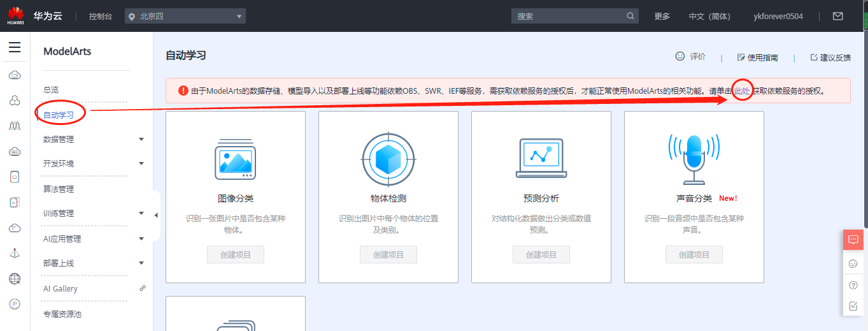This screenshot has height=331, width=868.
Task: Click the red chat bubble floating icon
Action: click(x=853, y=240)
